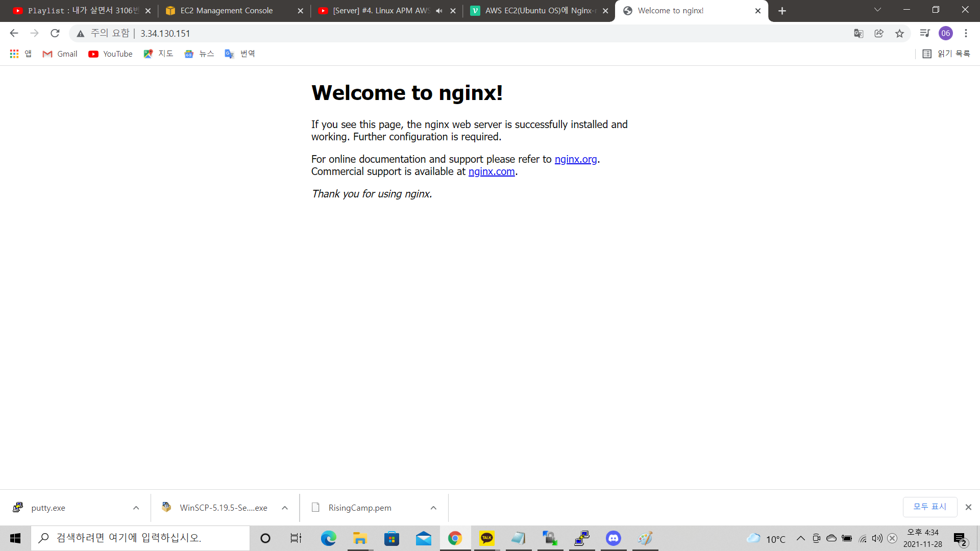Switch to EC2 Management Console tab

coord(227,11)
